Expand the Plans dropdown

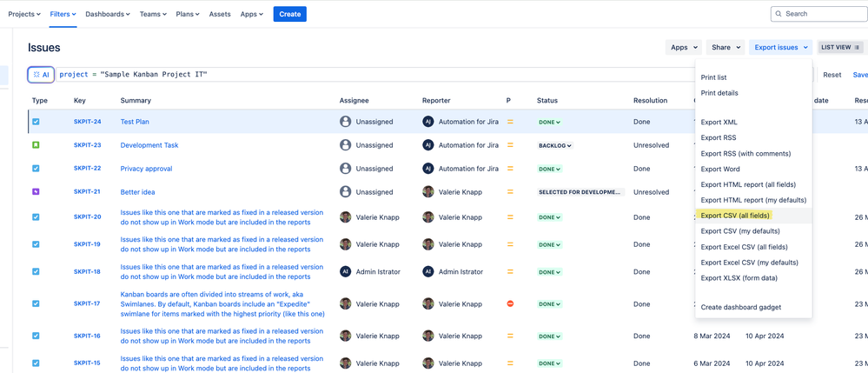point(188,15)
